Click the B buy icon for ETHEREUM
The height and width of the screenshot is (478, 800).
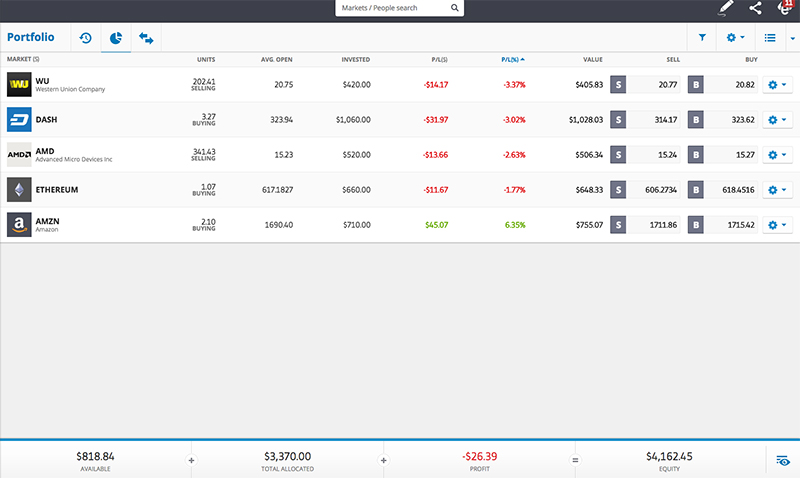point(695,190)
